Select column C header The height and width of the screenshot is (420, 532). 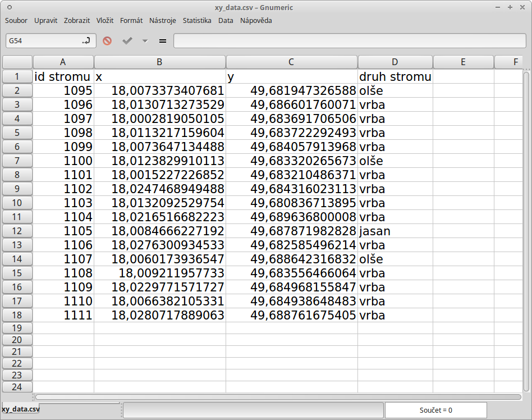coord(291,62)
